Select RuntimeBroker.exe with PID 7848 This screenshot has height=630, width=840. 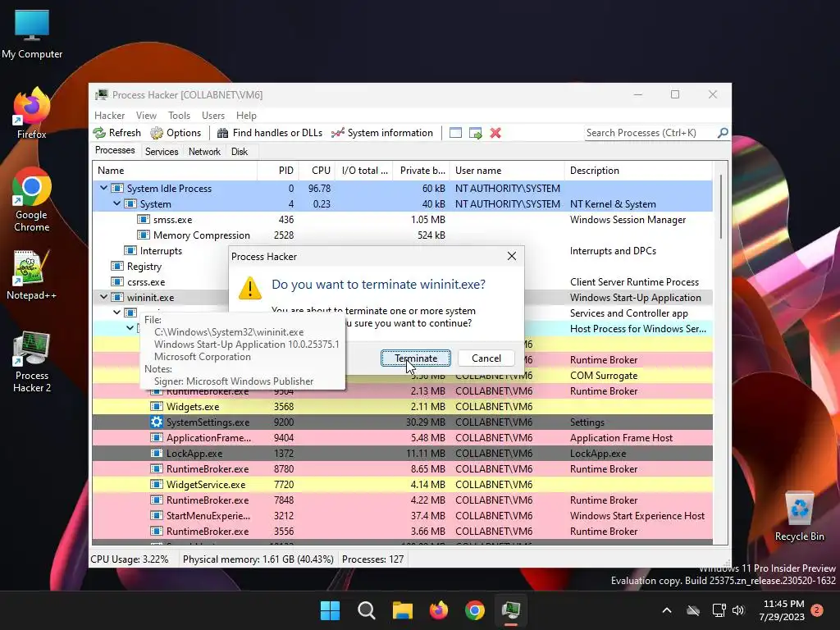point(402,500)
